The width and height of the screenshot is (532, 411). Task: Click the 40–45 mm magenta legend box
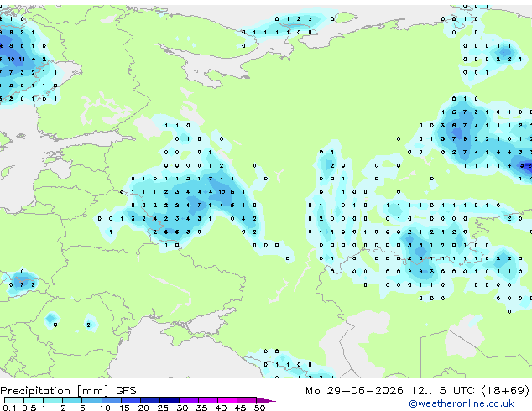tap(227, 400)
